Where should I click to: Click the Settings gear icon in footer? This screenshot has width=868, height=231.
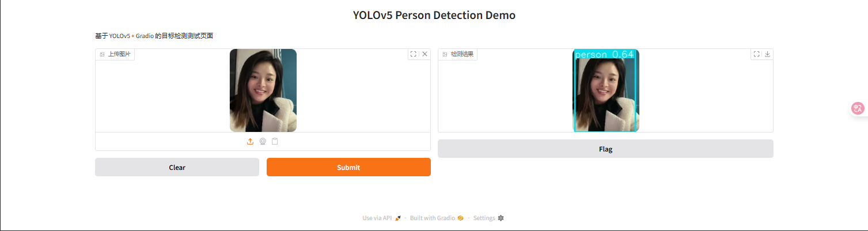[x=501, y=218]
